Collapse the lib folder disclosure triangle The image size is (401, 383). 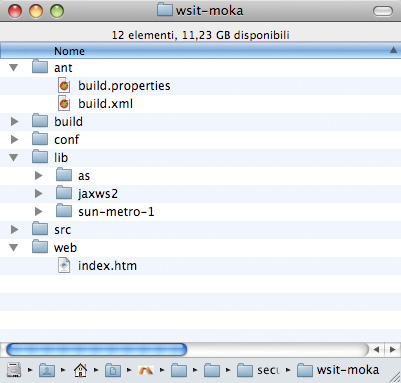click(x=14, y=158)
